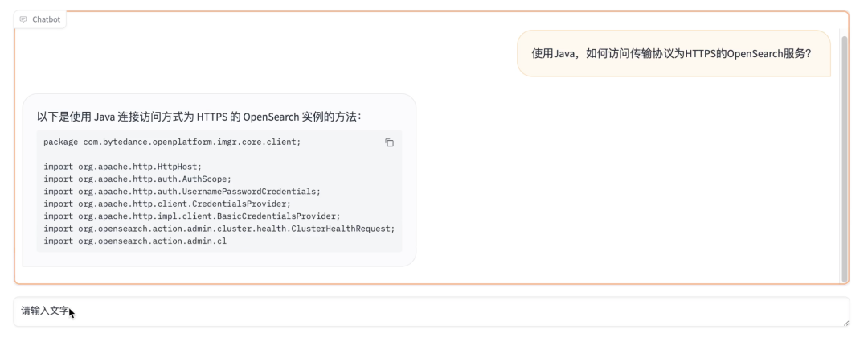The width and height of the screenshot is (868, 338).
Task: Click the package com.bytedance code line
Action: [x=172, y=142]
